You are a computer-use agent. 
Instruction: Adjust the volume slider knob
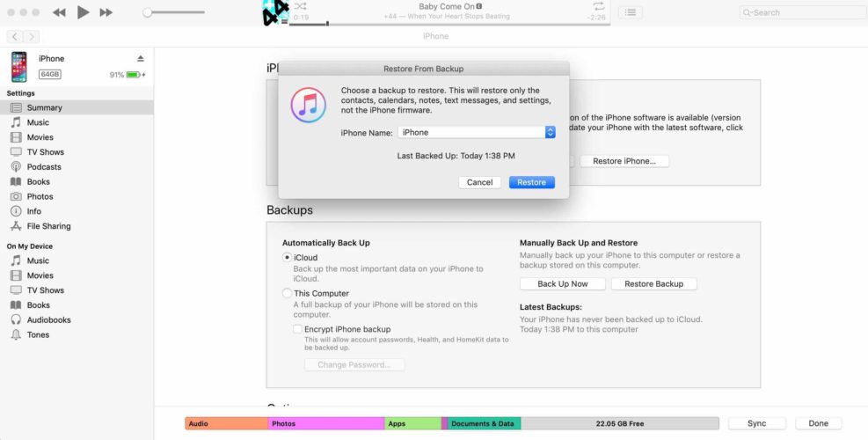point(147,12)
